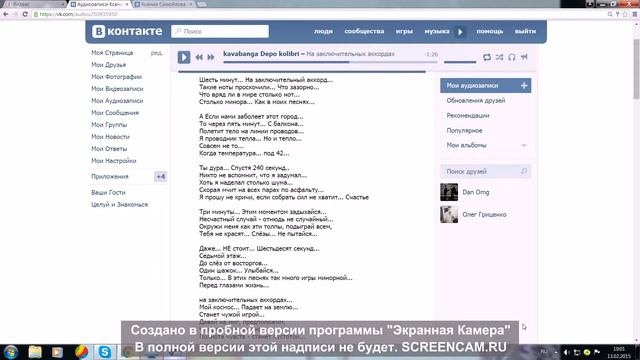Open Мои Ответы
Screen dimensions: 640x360
pyautogui.click(x=109, y=149)
